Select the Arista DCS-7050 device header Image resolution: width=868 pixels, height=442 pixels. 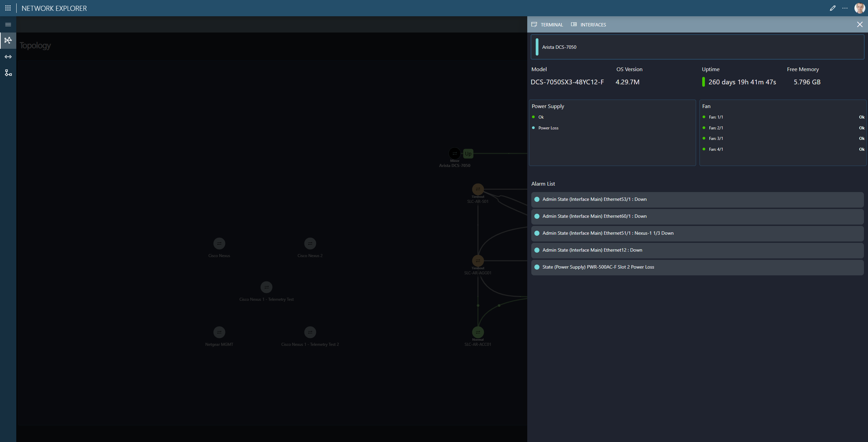[x=697, y=47]
